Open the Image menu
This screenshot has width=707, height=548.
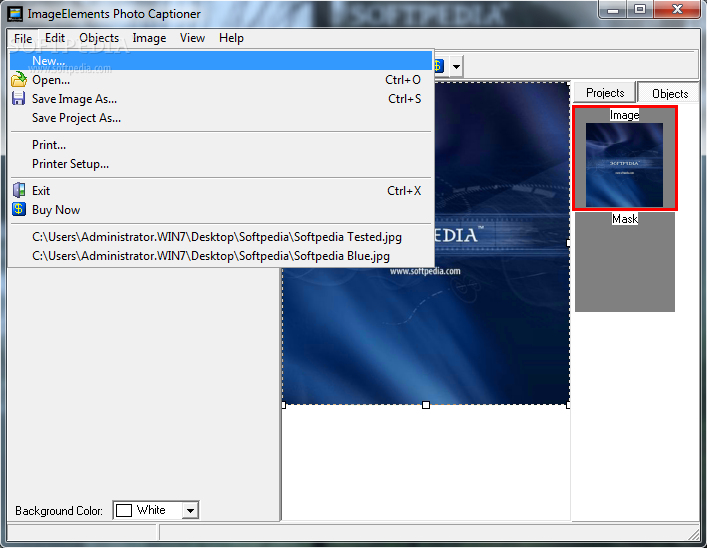[x=149, y=38]
